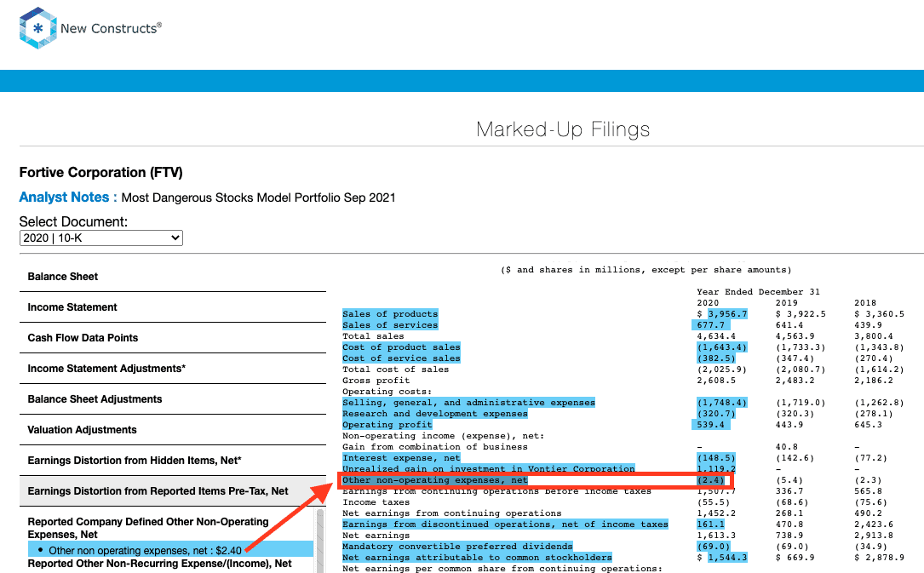Image resolution: width=924 pixels, height=573 pixels.
Task: Click the 2018 column header
Action: tap(865, 303)
